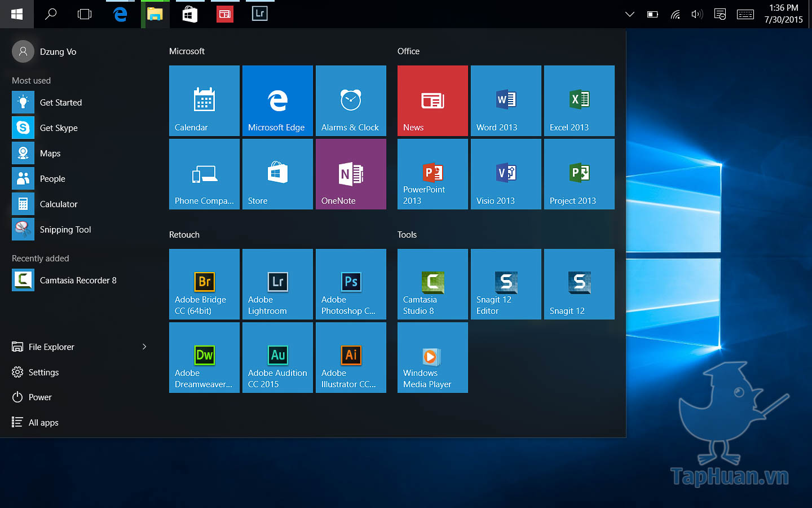The image size is (812, 508).
Task: Open the Windows Media Player tile
Action: 433,357
